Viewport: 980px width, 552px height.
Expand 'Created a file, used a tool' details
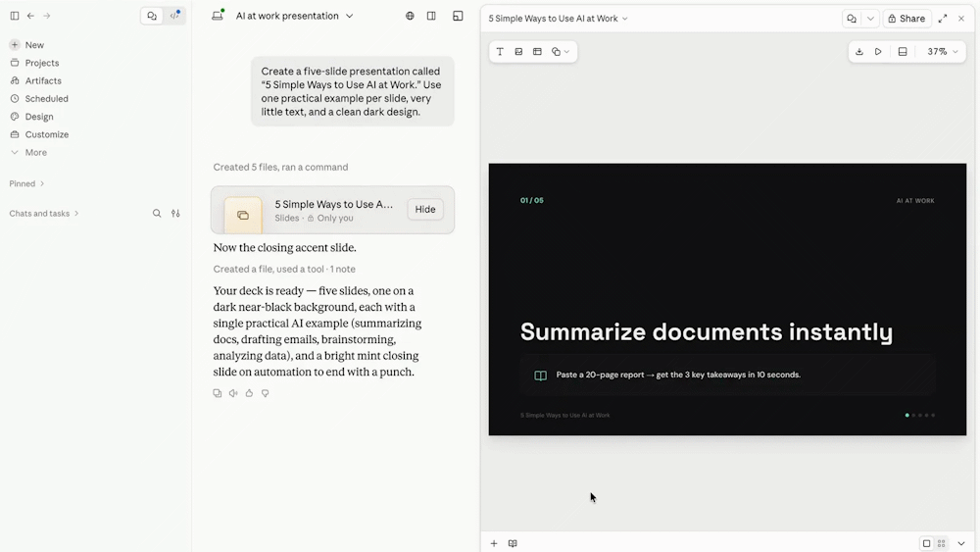[x=284, y=269]
